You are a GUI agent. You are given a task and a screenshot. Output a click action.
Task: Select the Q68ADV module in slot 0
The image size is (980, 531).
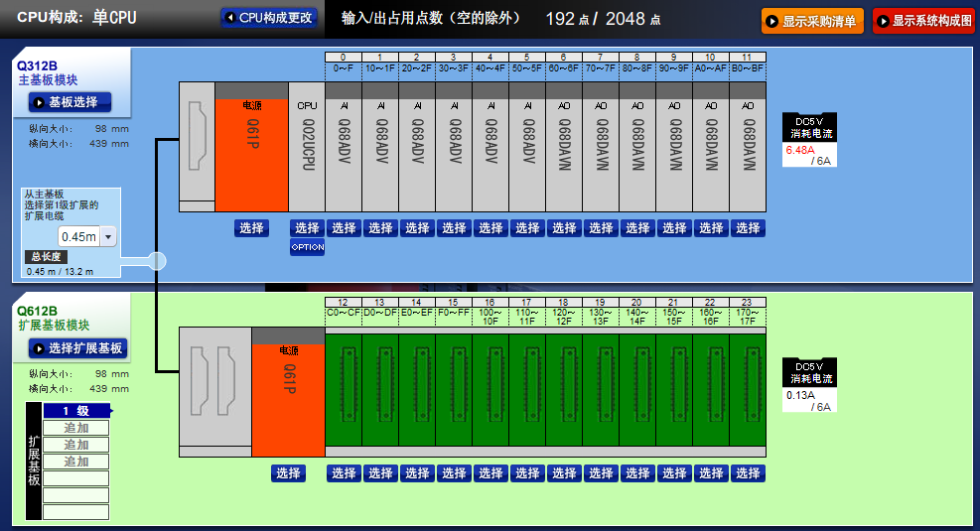point(344,147)
